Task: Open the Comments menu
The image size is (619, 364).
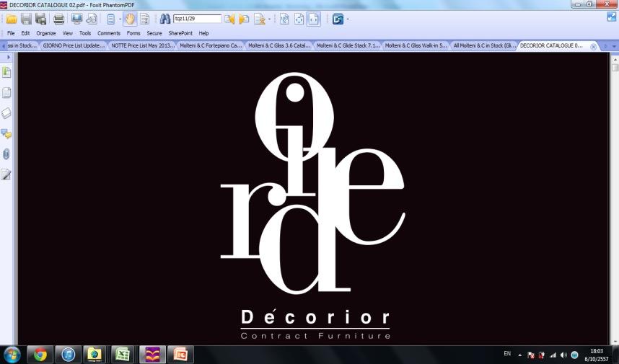Action: 108,33
